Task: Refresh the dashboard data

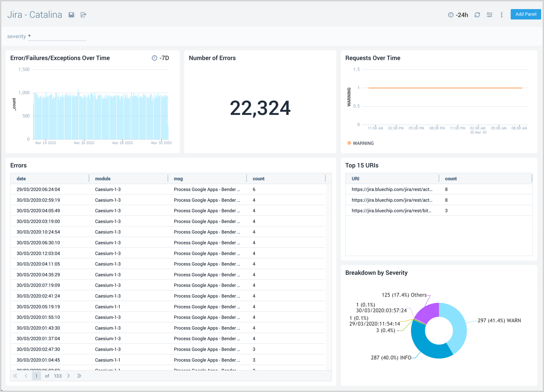Action: [477, 15]
